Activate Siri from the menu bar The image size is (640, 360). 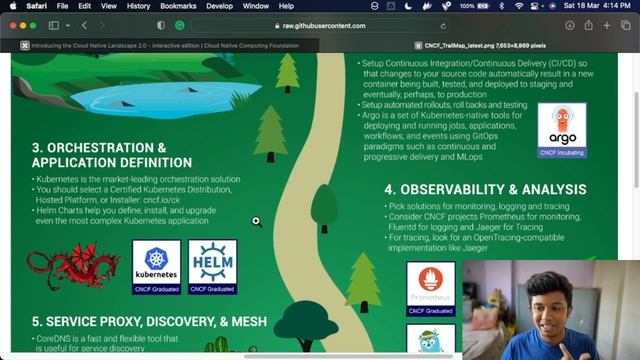(552, 6)
